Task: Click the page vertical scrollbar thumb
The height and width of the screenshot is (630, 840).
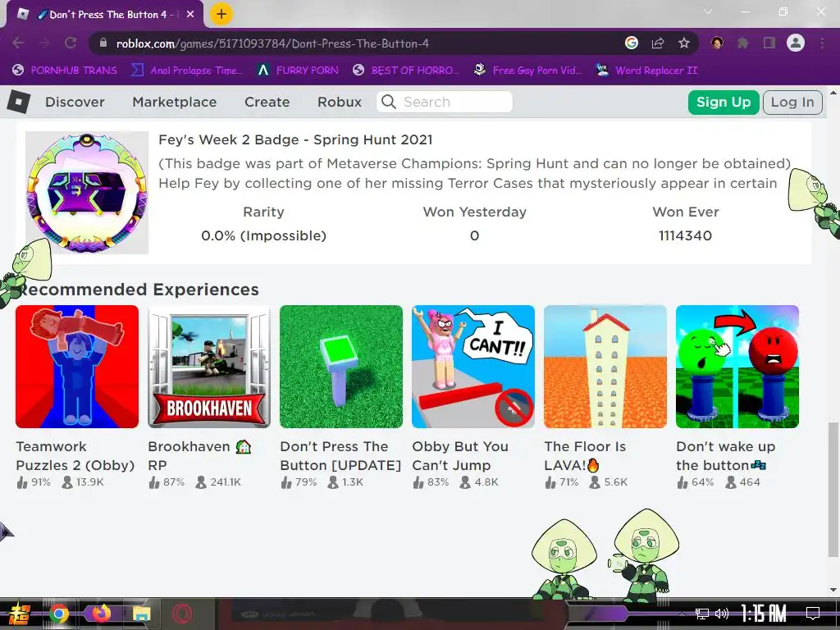Action: coord(833,489)
